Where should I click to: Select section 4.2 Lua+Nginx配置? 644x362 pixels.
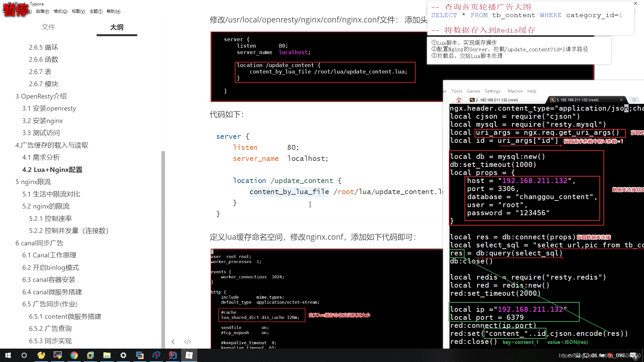point(52,170)
